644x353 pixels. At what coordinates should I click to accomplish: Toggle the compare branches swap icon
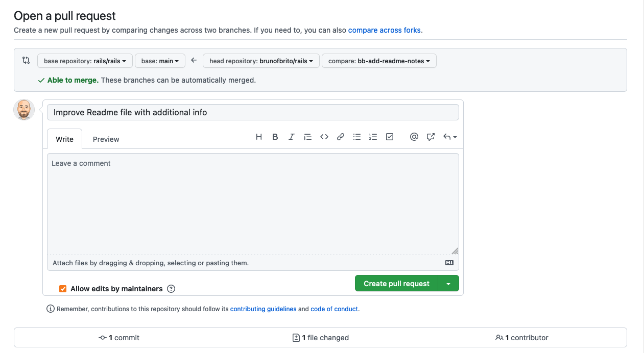[26, 60]
